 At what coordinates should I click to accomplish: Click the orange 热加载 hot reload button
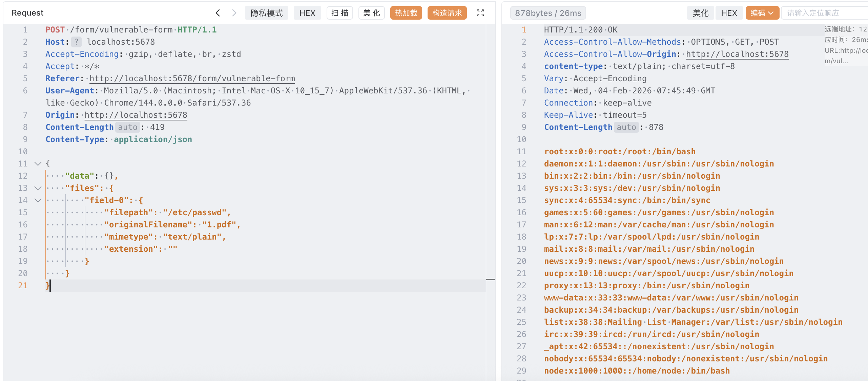coord(406,13)
